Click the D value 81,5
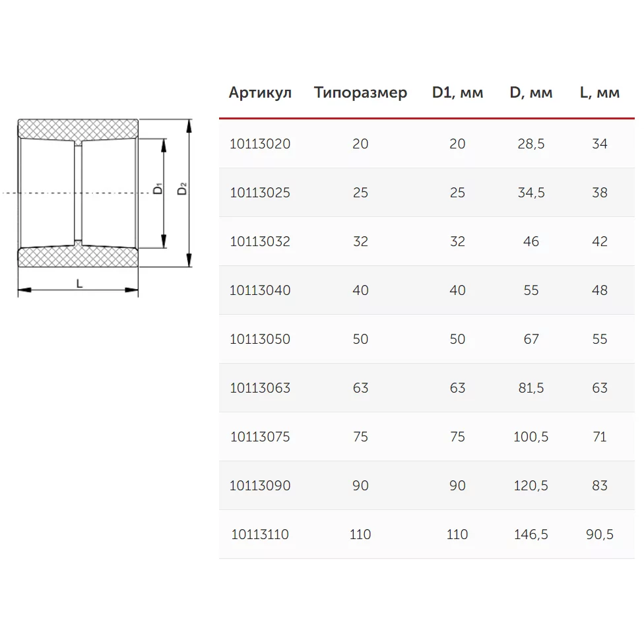The width and height of the screenshot is (644, 644). click(x=531, y=388)
